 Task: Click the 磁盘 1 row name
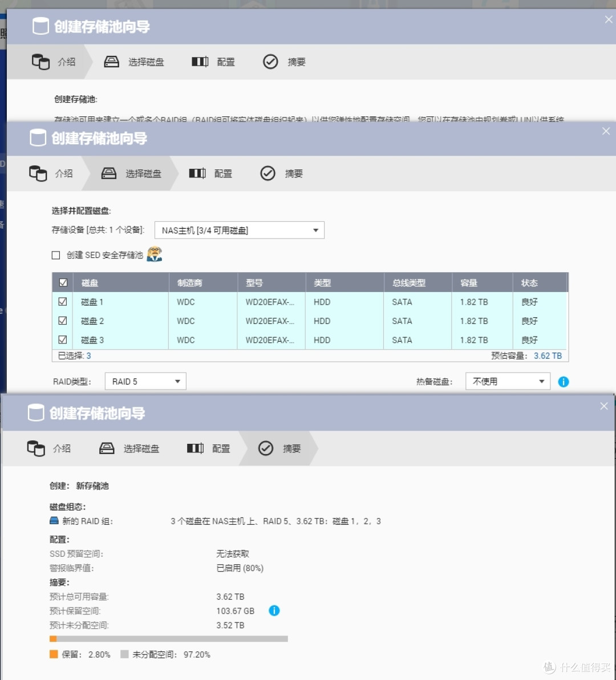[x=92, y=302]
